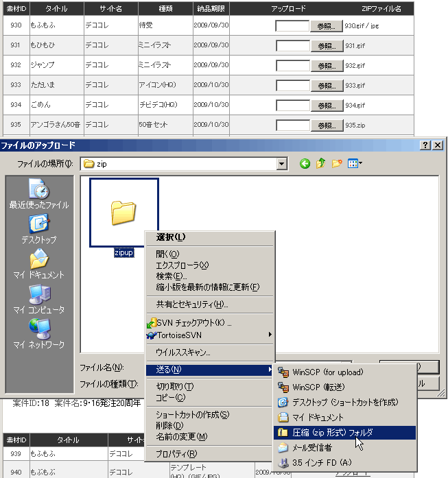Image resolution: width=448 pixels, height=478 pixels.
Task: Select the zipup folder thumbnail
Action: point(124,213)
